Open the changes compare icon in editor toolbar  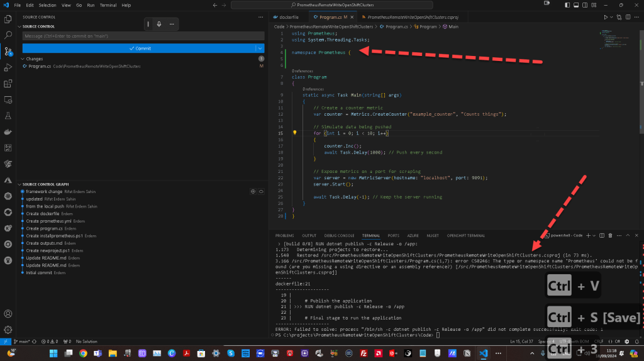[x=619, y=17]
